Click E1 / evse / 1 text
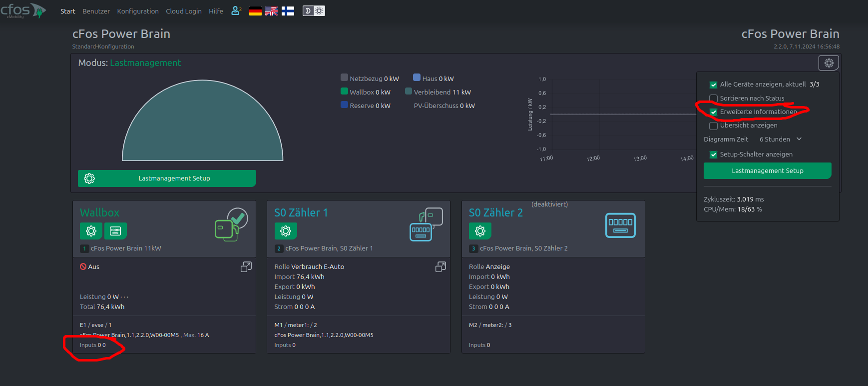The image size is (868, 386). [96, 325]
